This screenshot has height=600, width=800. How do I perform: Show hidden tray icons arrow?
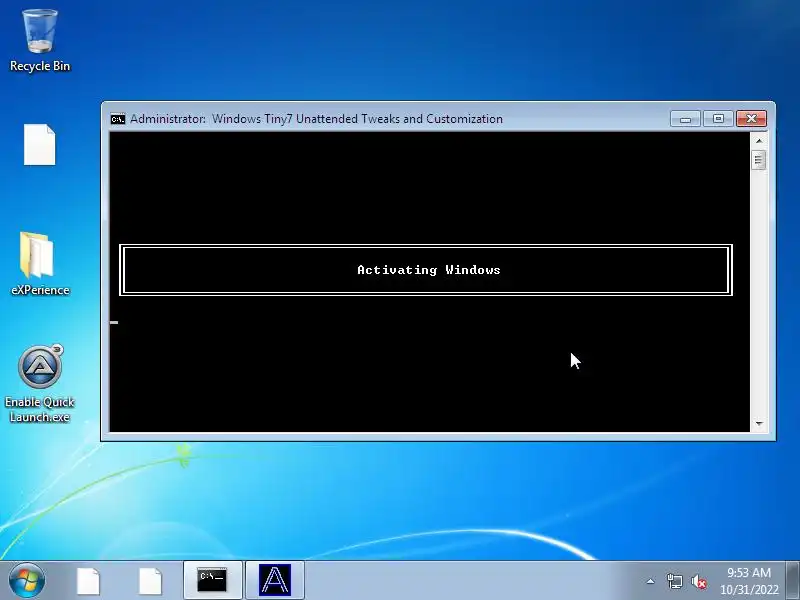pyautogui.click(x=651, y=581)
